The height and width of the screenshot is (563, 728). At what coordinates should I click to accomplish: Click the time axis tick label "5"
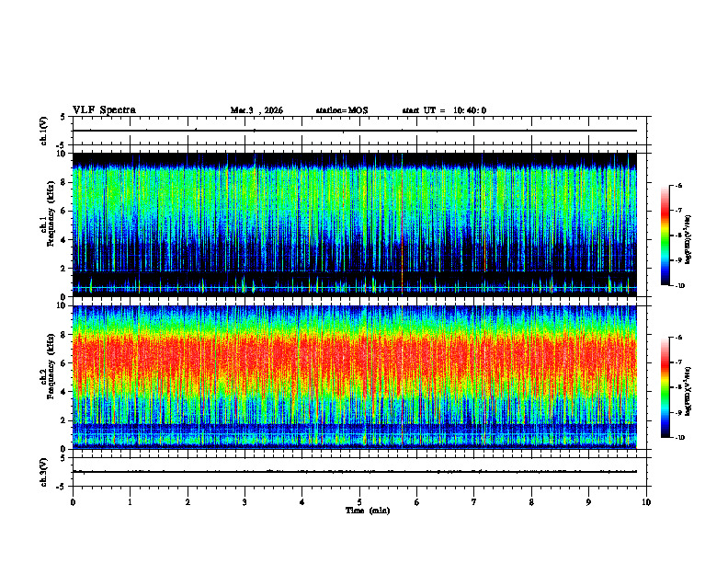[x=359, y=502]
